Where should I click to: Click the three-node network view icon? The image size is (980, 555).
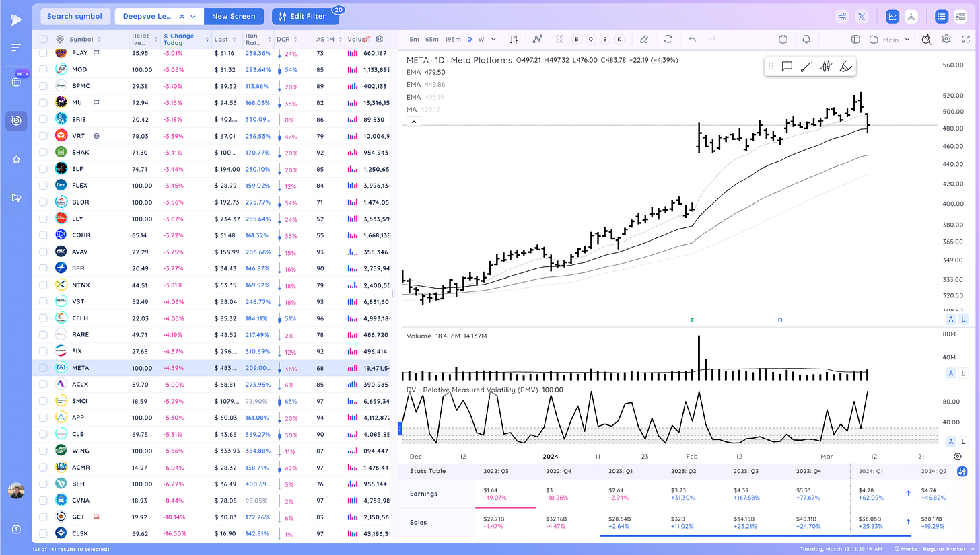coord(911,16)
